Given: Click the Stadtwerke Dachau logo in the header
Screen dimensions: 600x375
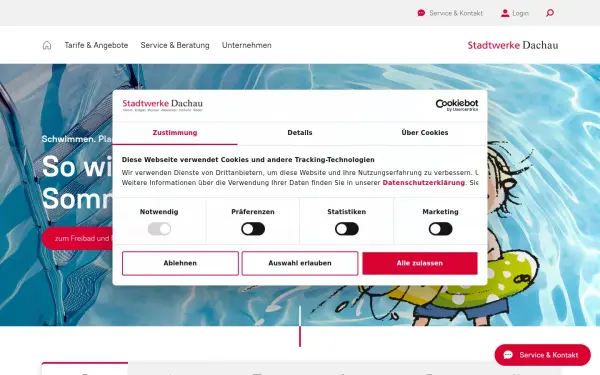Looking at the screenshot, I should click(513, 45).
